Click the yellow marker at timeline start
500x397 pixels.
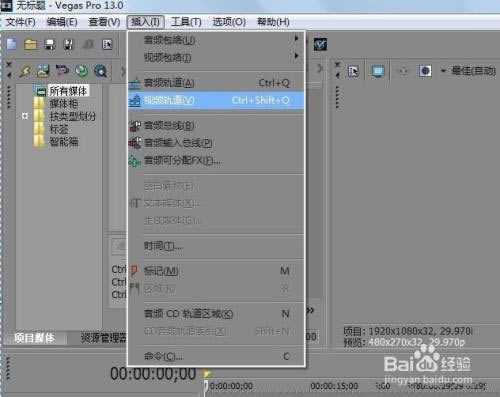click(207, 374)
